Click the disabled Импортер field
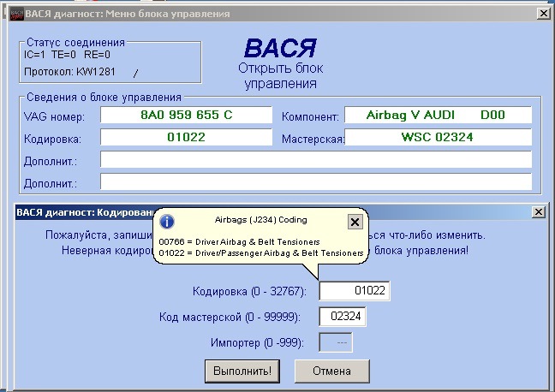 pyautogui.click(x=336, y=342)
